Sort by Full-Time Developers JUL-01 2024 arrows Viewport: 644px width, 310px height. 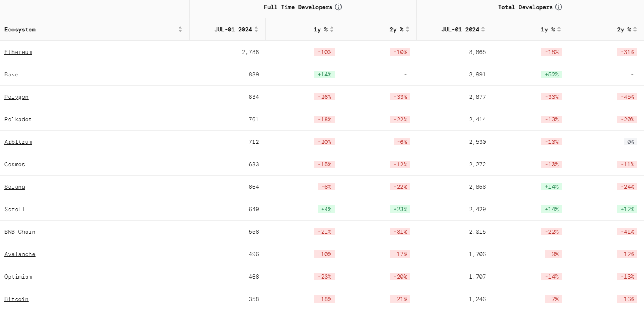click(256, 29)
